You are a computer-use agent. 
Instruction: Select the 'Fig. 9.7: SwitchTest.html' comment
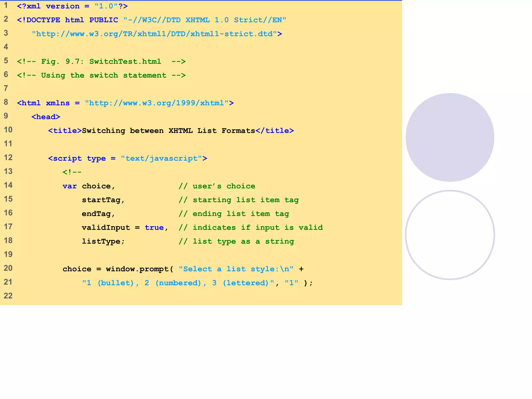click(x=101, y=62)
